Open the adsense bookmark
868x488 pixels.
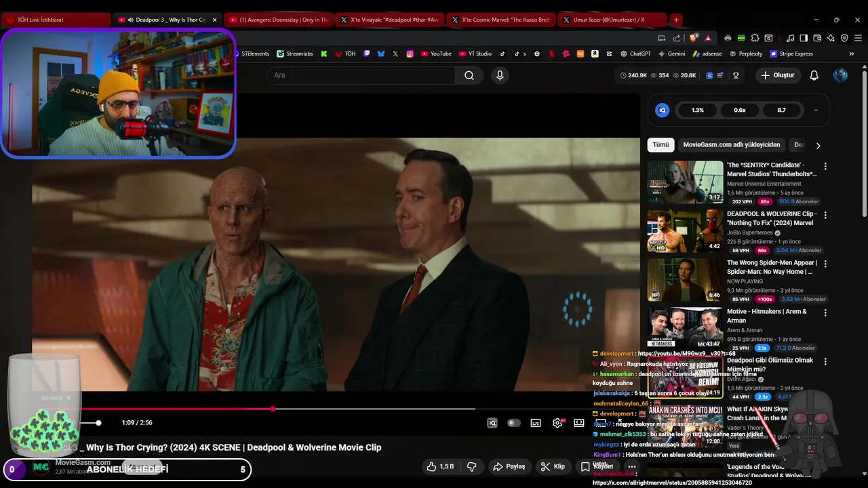(707, 54)
